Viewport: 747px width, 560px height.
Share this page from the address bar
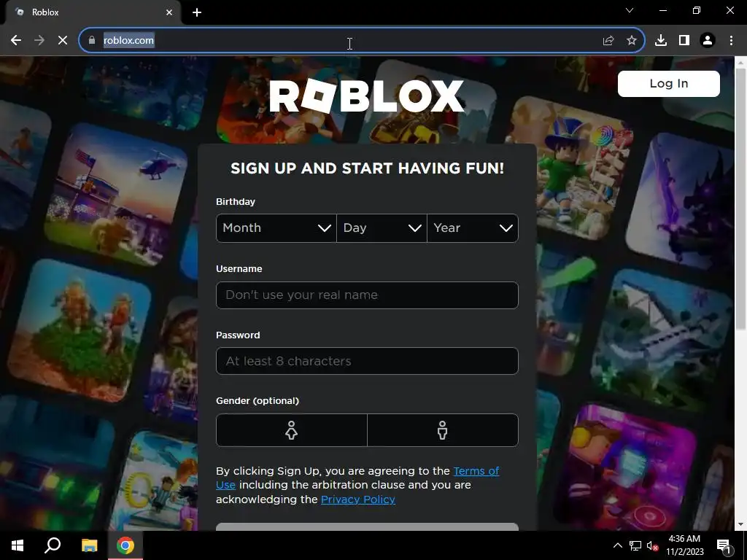point(608,41)
